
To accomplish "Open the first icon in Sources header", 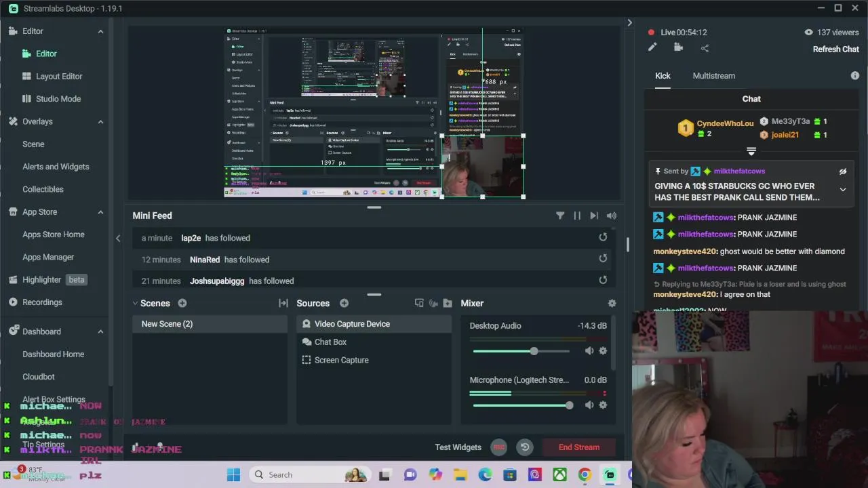I will tap(419, 303).
